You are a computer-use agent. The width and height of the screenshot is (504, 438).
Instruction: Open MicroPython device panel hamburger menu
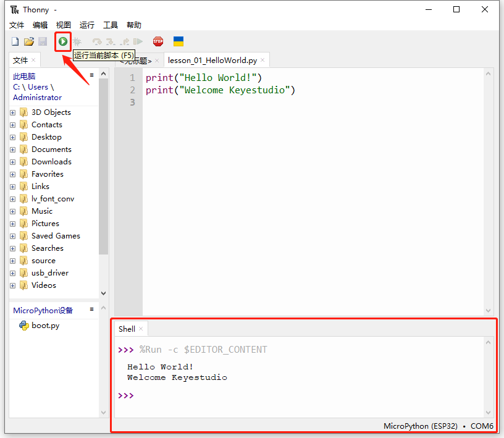pos(92,309)
